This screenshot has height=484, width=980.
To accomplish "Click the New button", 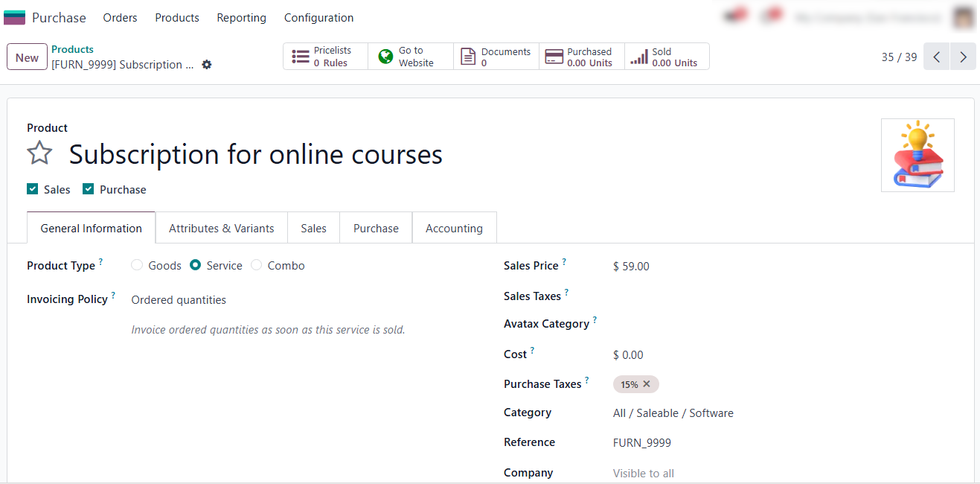I will (x=27, y=57).
